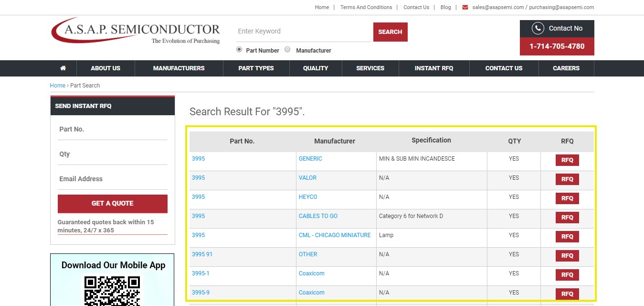Screen dimensions: 644x306
Task: Click the sales@asapsemi.com email link
Action: click(498, 7)
